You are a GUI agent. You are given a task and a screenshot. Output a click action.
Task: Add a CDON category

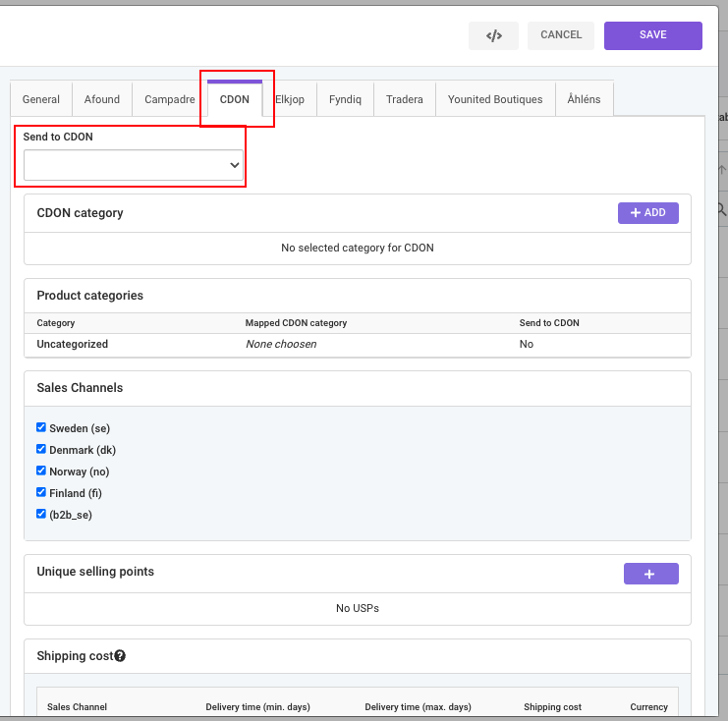pyautogui.click(x=647, y=212)
